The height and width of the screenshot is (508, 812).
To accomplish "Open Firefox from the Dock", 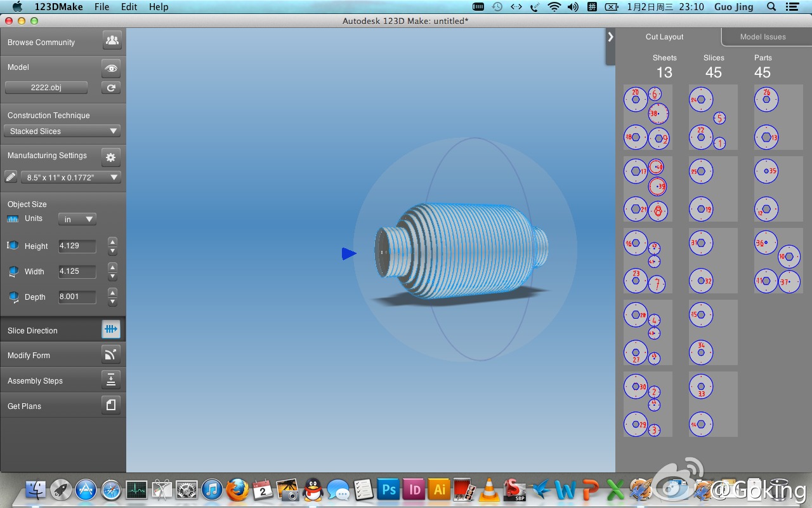I will [x=237, y=490].
